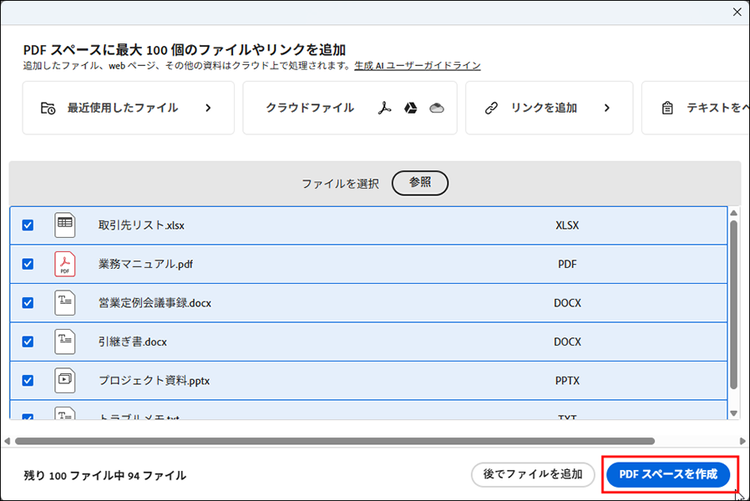The height and width of the screenshot is (501, 750).
Task: Click 後でファイルを追加 button
Action: [x=530, y=474]
